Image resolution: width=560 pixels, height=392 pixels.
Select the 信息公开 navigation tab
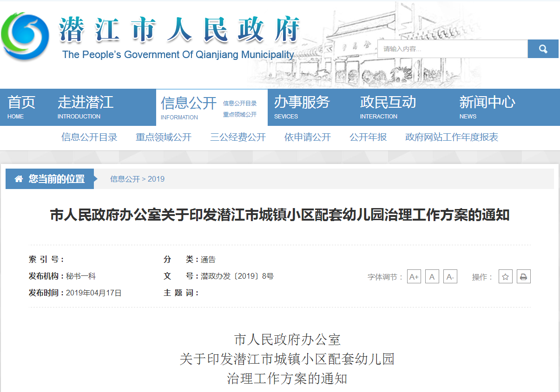click(188, 107)
